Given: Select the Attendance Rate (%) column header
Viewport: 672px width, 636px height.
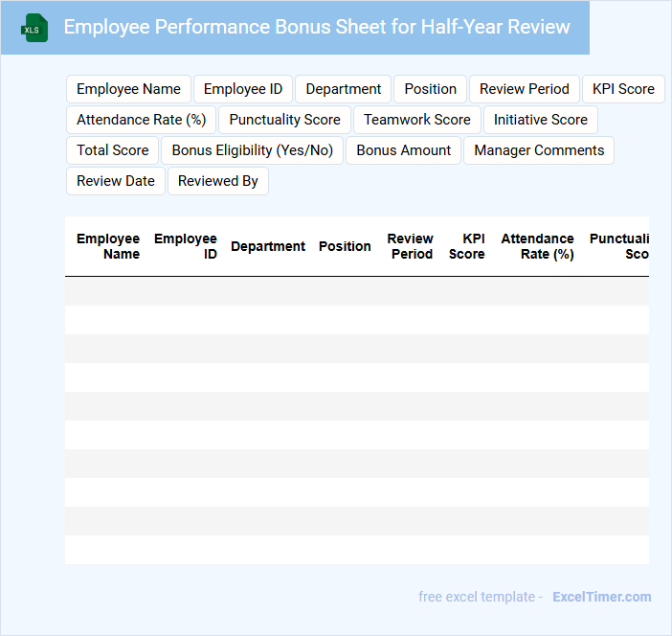Looking at the screenshot, I should (x=537, y=246).
